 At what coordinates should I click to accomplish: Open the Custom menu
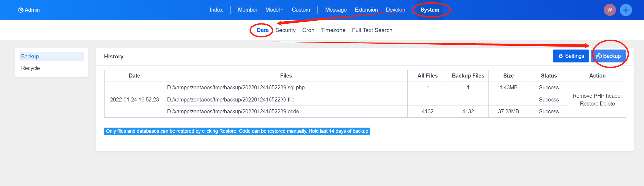point(301,10)
